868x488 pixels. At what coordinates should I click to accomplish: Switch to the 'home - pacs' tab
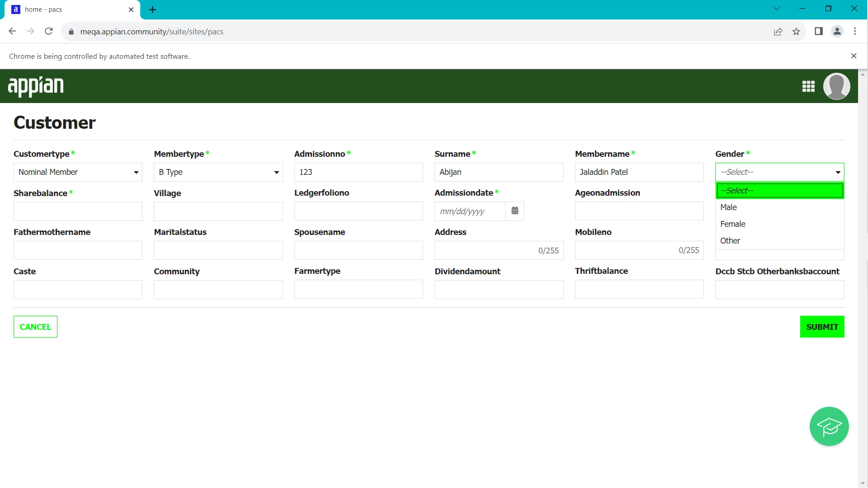(72, 9)
